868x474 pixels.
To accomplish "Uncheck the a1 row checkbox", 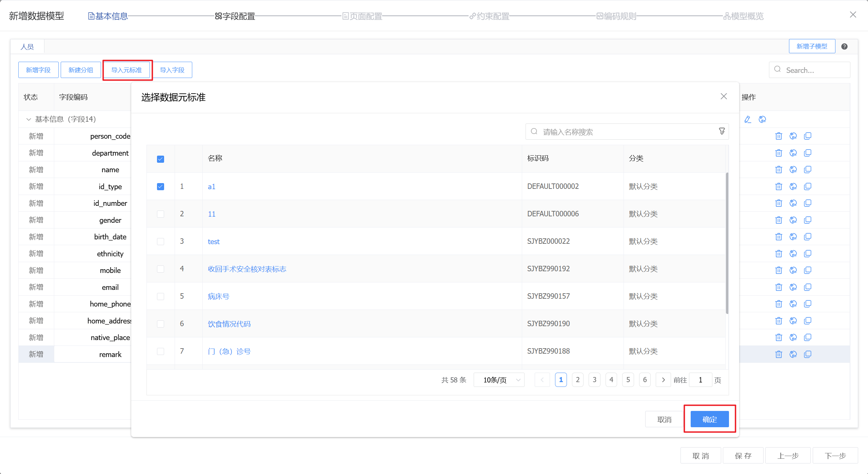I will point(160,186).
